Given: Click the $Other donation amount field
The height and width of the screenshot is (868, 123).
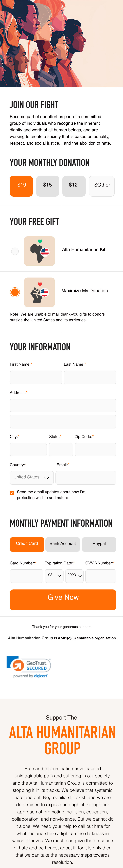Looking at the screenshot, I should coord(102,186).
